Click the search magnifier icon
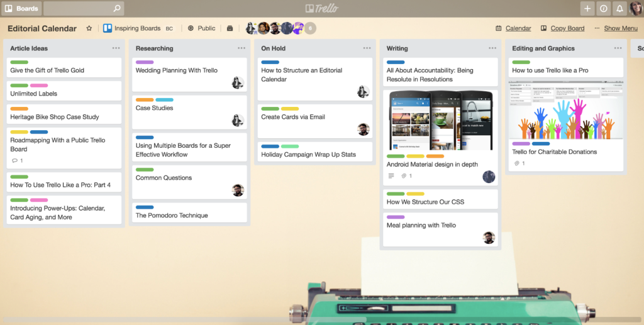Viewport: 644px width, 325px height. [116, 8]
